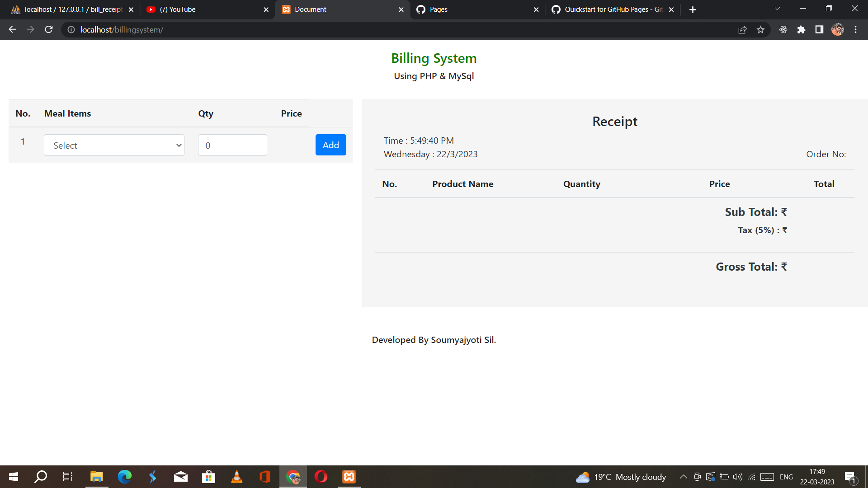
Task: Click the ENG language indicator in system tray
Action: tap(787, 476)
